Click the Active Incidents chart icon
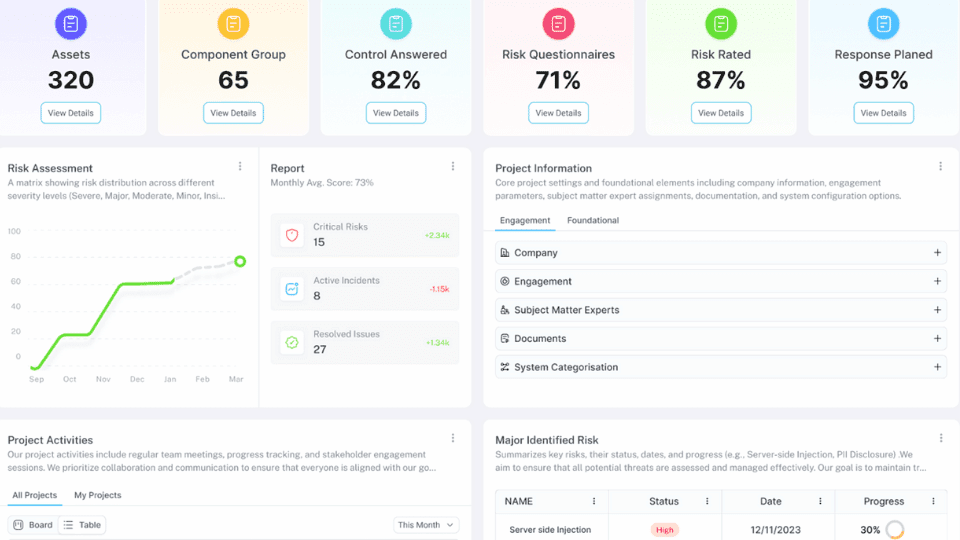The height and width of the screenshot is (540, 960). pos(292,288)
